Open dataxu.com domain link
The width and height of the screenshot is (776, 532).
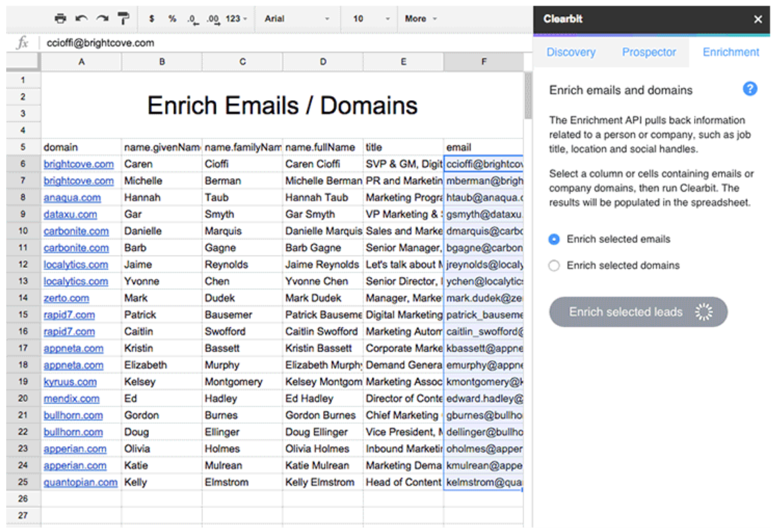pyautogui.click(x=70, y=215)
